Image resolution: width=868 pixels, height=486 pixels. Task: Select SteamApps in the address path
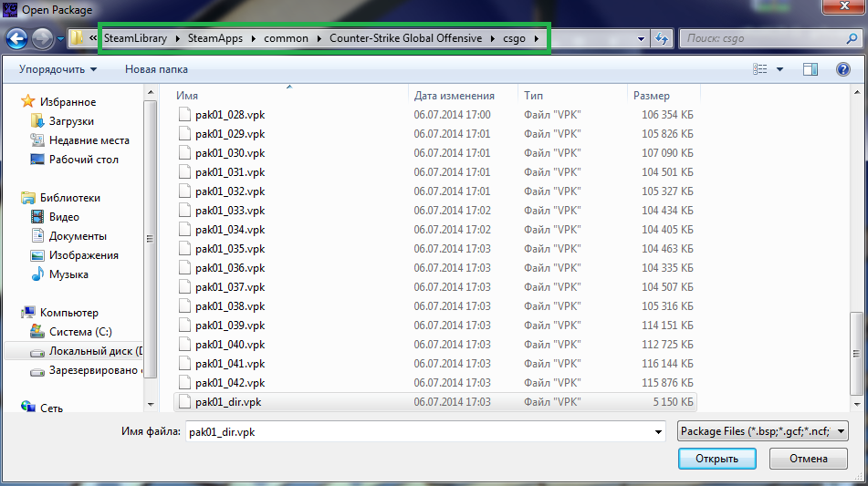click(x=215, y=38)
